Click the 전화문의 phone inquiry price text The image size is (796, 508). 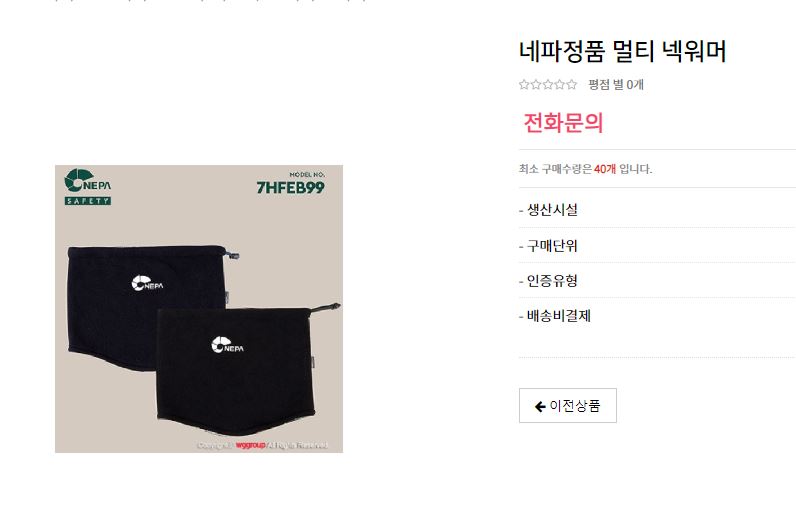[563, 123]
